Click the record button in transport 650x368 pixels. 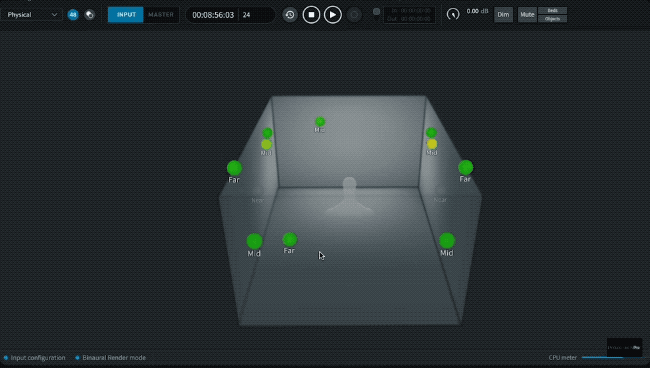pos(354,15)
